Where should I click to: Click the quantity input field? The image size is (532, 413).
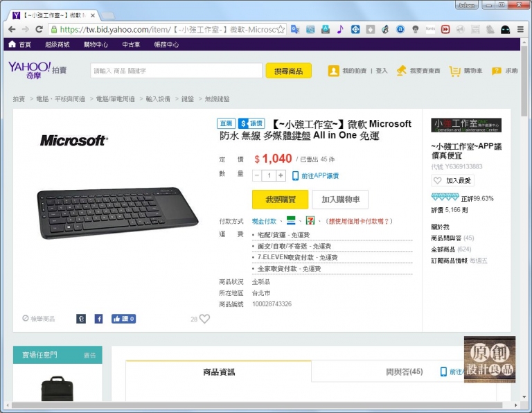(269, 175)
